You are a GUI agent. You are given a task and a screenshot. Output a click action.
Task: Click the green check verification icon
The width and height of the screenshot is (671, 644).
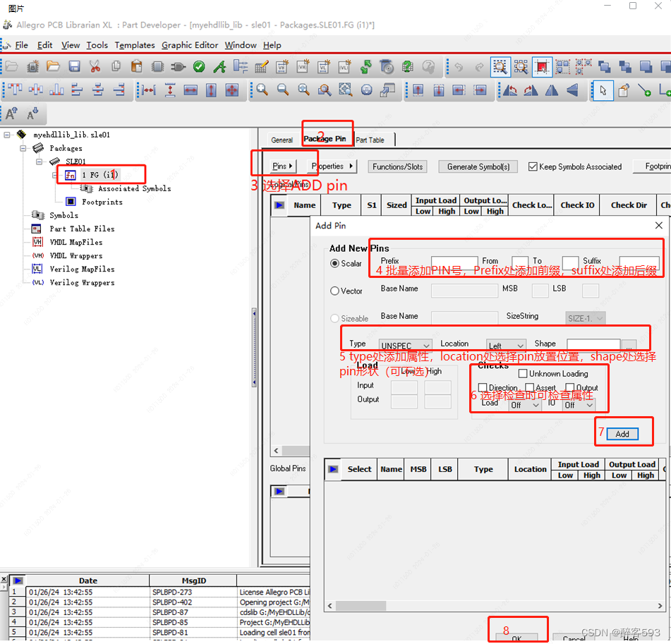tap(199, 66)
